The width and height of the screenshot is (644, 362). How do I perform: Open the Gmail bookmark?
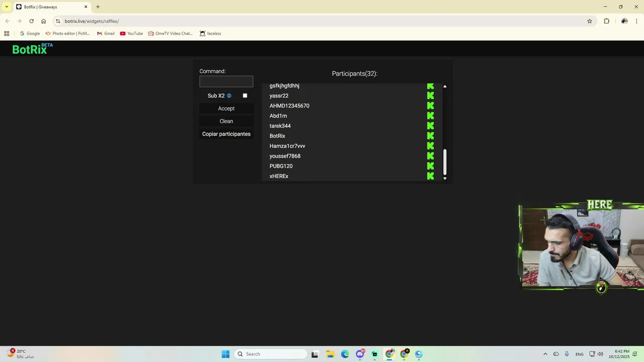106,34
